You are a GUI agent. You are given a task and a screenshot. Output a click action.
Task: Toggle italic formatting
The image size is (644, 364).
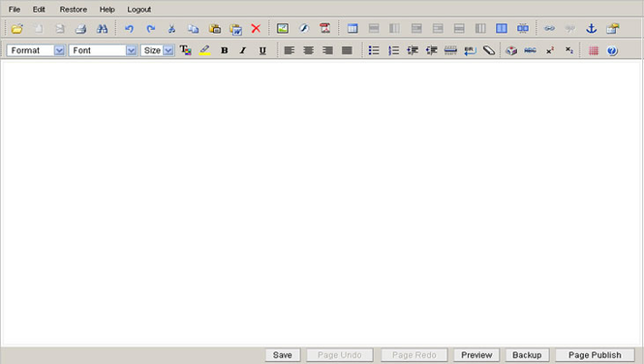[243, 50]
